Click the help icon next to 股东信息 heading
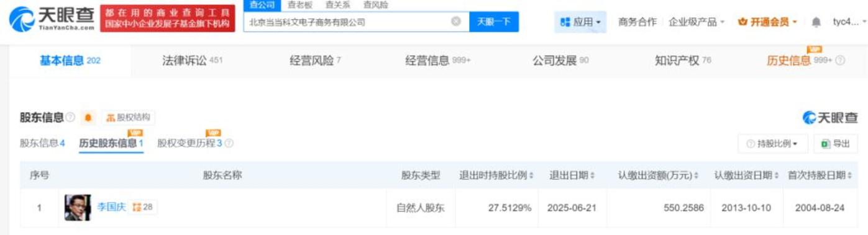Screen dimensions: 868x235 (x=70, y=118)
